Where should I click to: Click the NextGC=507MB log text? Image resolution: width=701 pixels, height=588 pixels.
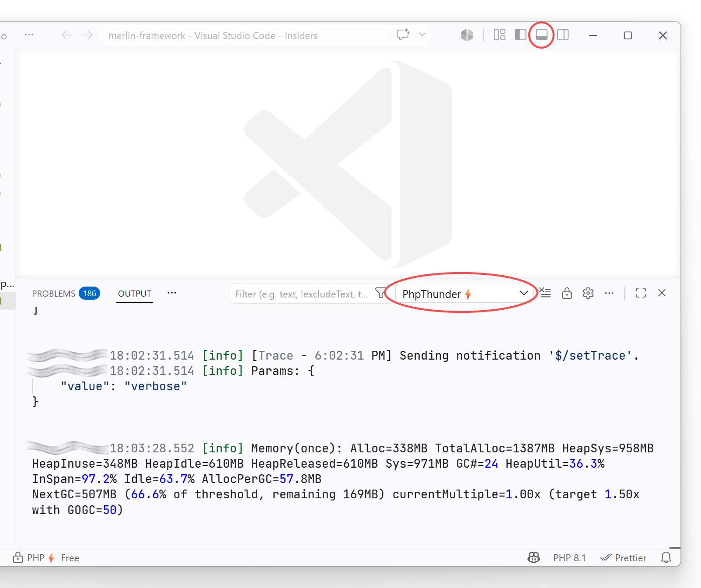pyautogui.click(x=74, y=494)
